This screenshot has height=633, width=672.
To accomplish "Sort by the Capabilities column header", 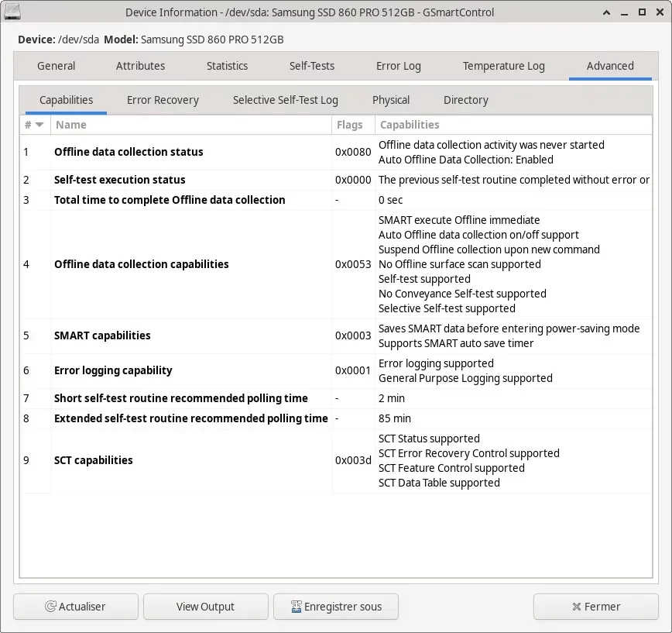I will tap(513, 125).
